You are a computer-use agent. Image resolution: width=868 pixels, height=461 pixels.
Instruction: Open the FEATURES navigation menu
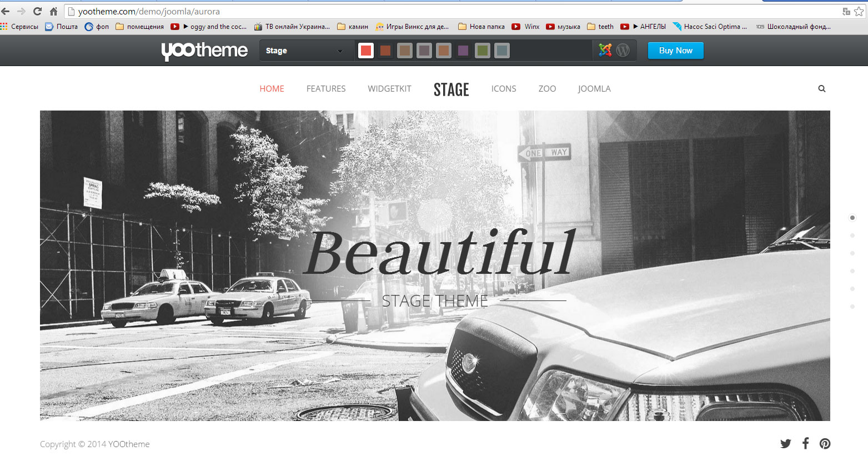(x=326, y=89)
